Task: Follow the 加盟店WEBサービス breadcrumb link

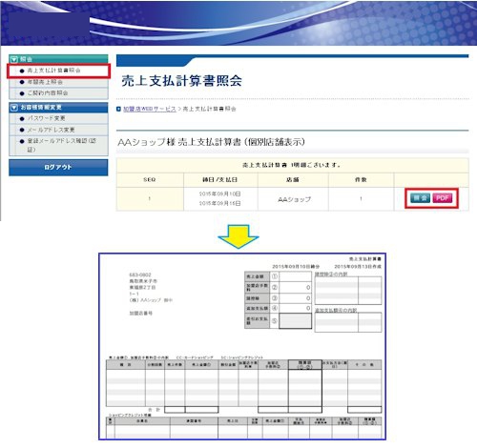Action: 150,109
